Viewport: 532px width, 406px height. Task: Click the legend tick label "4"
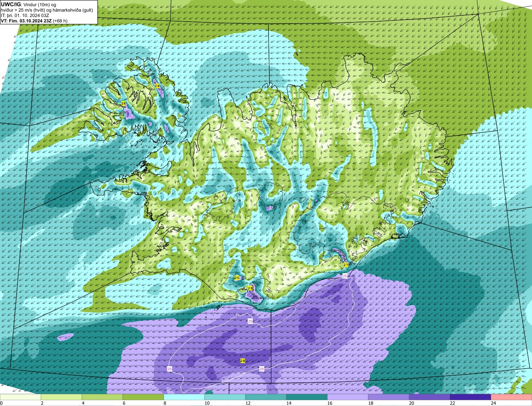coord(82,403)
